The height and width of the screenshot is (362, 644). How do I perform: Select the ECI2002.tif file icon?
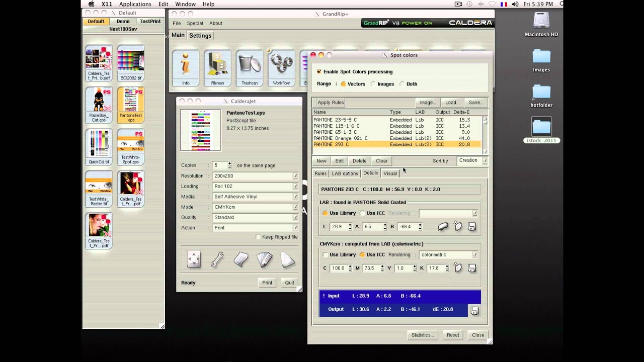click(x=131, y=63)
